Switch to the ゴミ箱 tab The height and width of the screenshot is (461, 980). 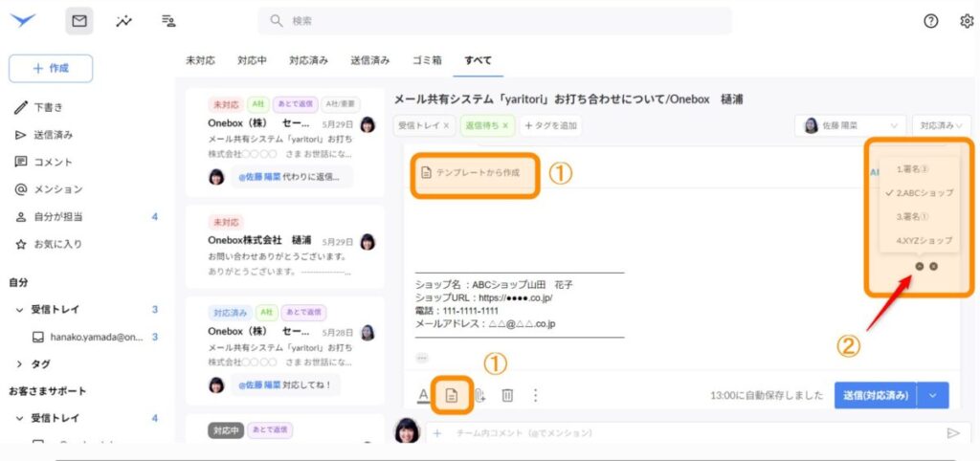click(426, 60)
